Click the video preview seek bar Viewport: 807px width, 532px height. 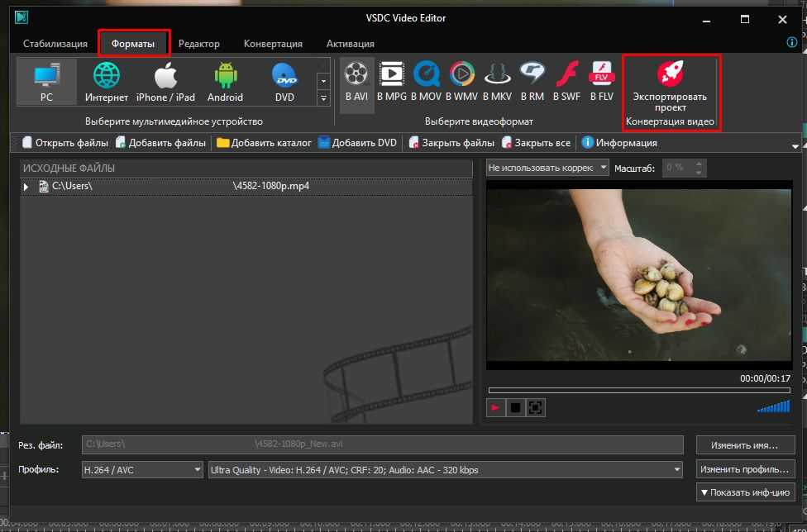(604, 390)
